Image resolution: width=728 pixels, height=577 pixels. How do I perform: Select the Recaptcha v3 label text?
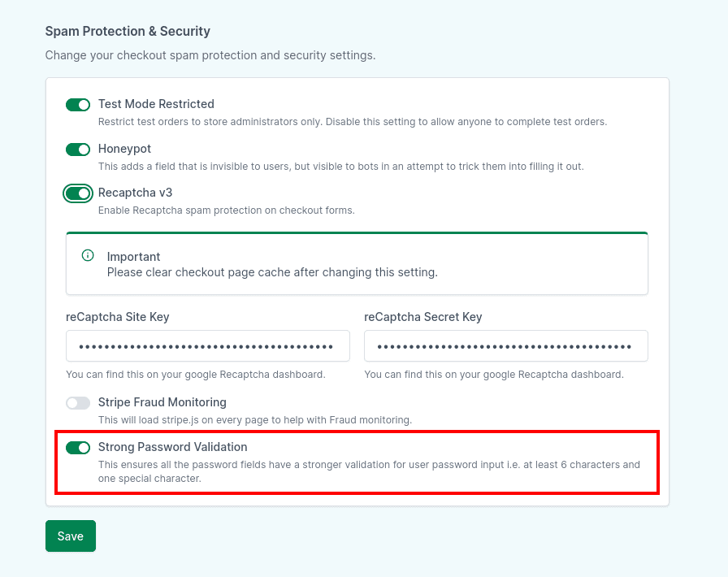pyautogui.click(x=135, y=193)
